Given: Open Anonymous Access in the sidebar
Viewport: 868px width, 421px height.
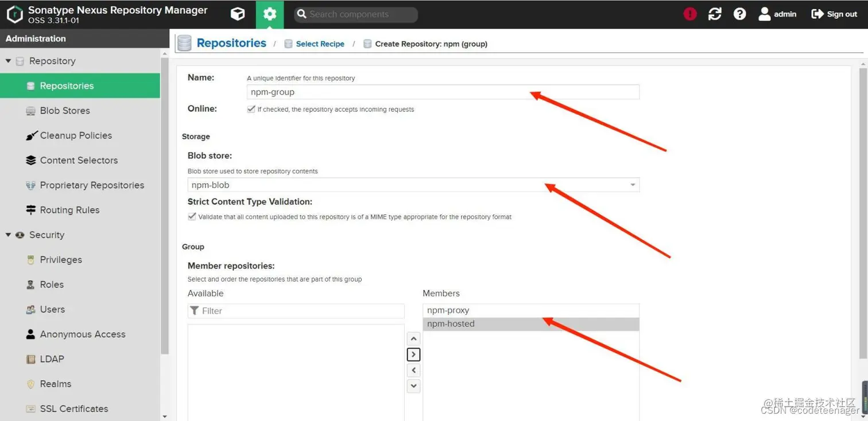Looking at the screenshot, I should click(x=80, y=334).
